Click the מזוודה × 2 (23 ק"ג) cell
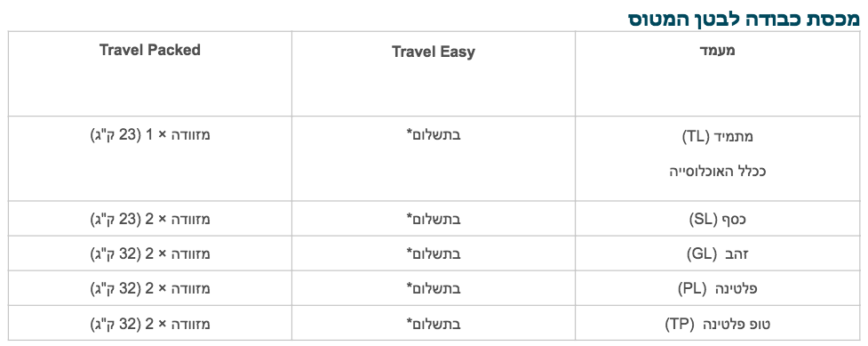The image size is (868, 346). click(150, 219)
